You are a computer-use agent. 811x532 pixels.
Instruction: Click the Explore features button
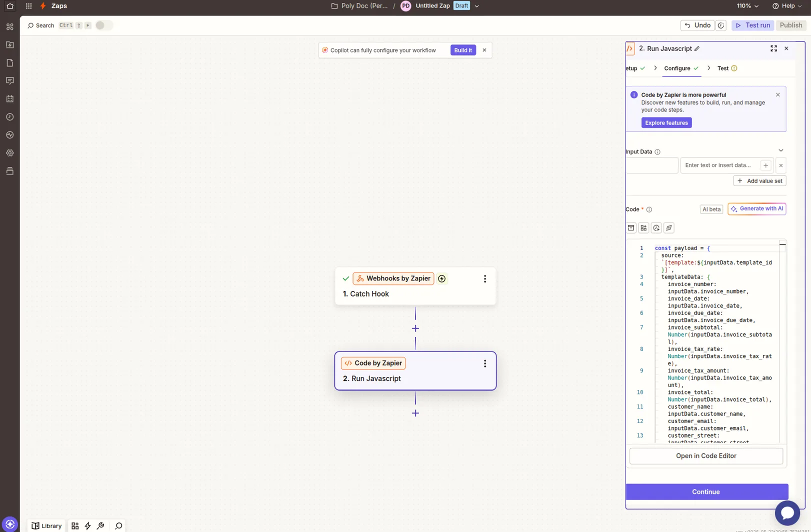666,123
